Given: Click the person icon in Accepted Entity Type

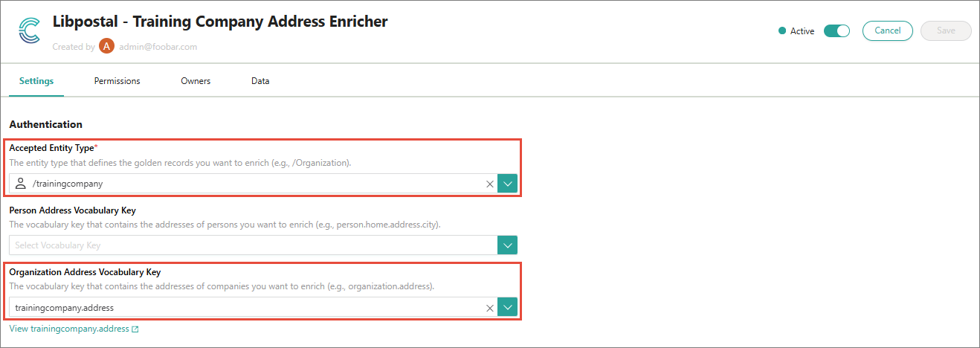Looking at the screenshot, I should tap(21, 184).
